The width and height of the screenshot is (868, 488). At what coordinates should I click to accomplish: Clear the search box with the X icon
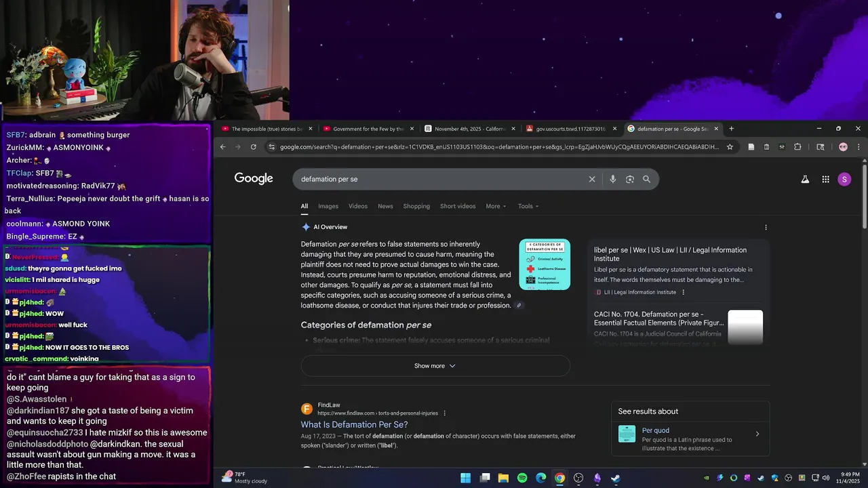pos(592,179)
